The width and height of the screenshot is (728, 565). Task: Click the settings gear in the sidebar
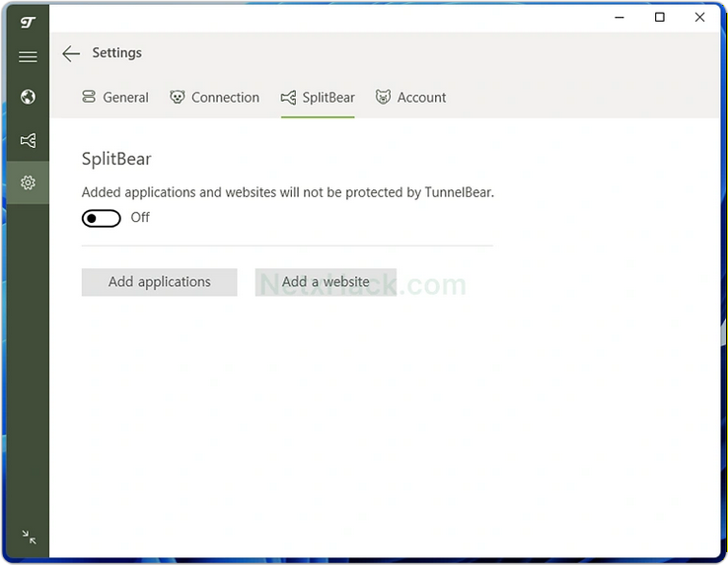pyautogui.click(x=28, y=182)
